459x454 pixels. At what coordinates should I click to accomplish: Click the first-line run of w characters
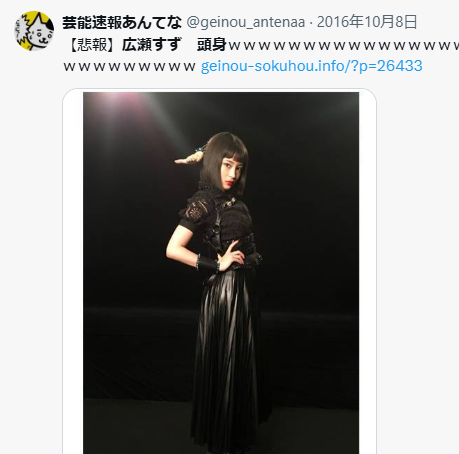(343, 46)
